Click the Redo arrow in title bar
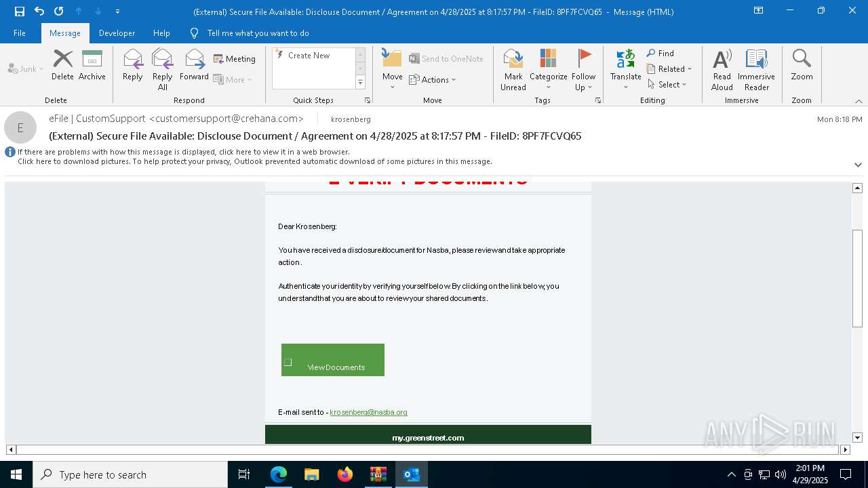Viewport: 868px width, 488px height. click(x=58, y=12)
